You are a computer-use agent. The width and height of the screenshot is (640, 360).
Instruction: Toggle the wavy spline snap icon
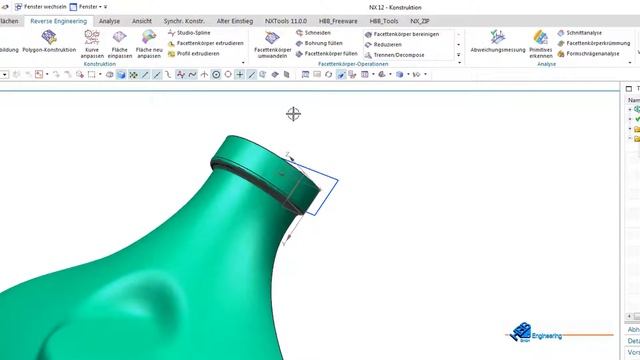coord(192,74)
